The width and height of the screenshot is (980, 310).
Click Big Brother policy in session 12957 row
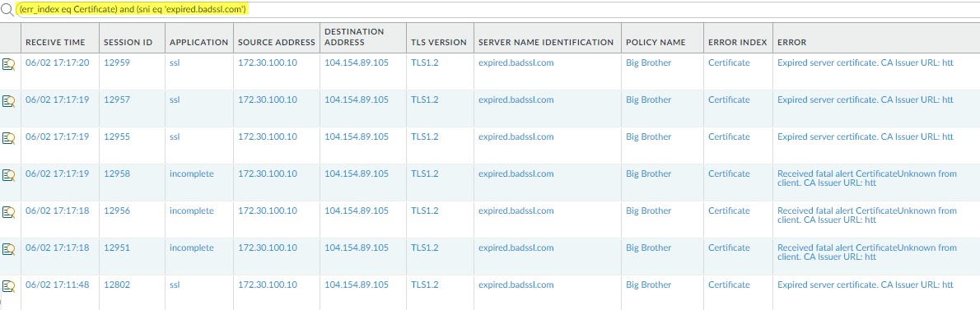649,99
